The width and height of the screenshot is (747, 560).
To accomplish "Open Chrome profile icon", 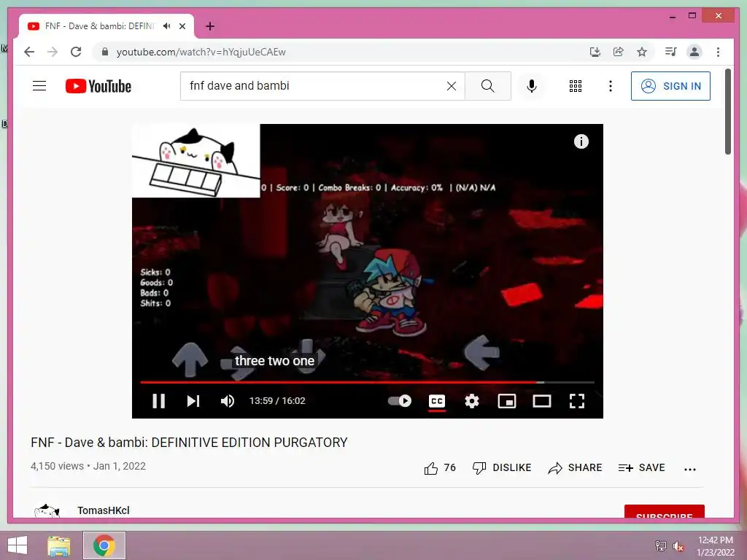I will (694, 52).
